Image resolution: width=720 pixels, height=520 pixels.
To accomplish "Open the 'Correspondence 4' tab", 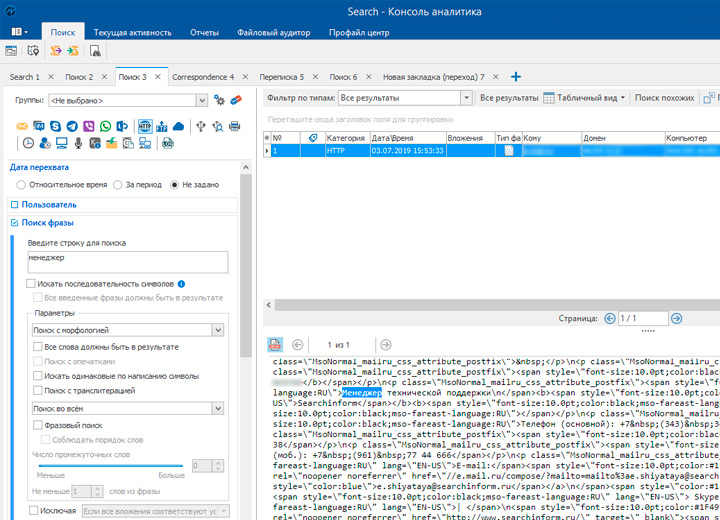I will tap(203, 77).
